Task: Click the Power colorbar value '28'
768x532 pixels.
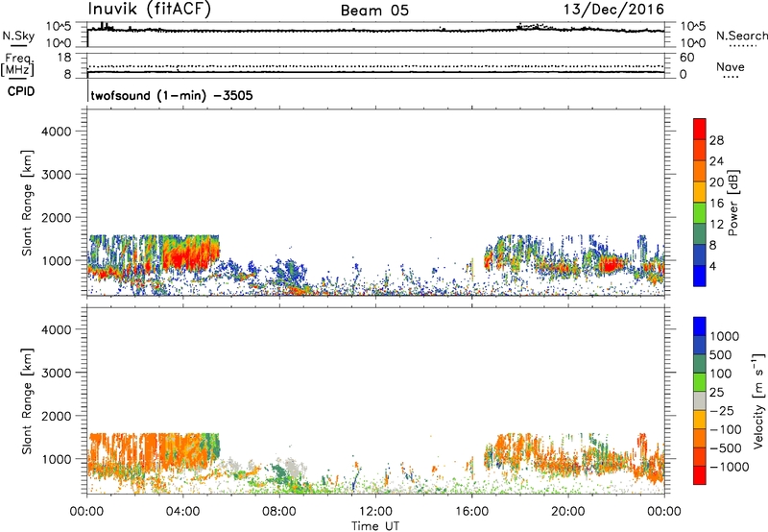Action: [716, 140]
